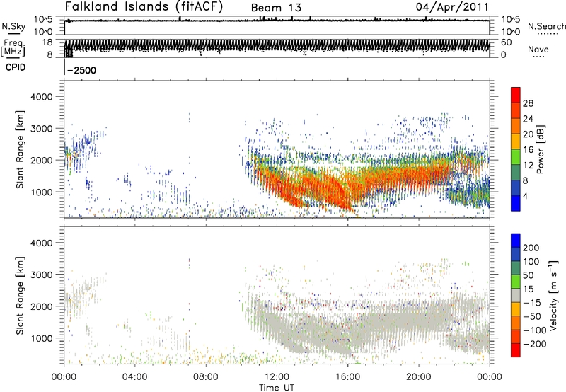Click the '4' label on the power colorbar

[x=525, y=197]
